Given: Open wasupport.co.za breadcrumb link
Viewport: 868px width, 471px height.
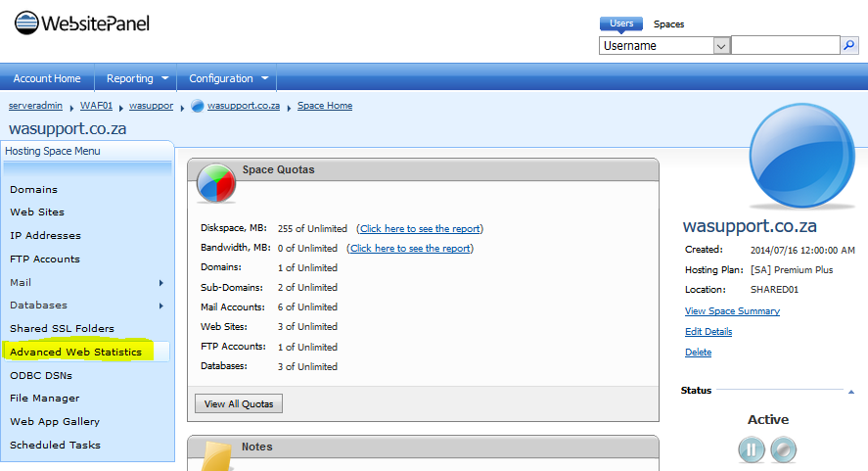Looking at the screenshot, I should 244,106.
